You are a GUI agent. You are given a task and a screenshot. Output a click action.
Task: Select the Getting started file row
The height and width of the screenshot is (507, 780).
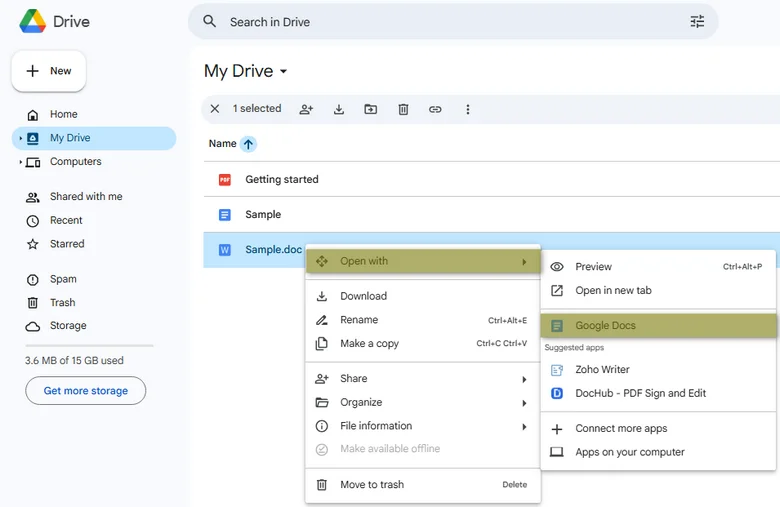click(491, 179)
